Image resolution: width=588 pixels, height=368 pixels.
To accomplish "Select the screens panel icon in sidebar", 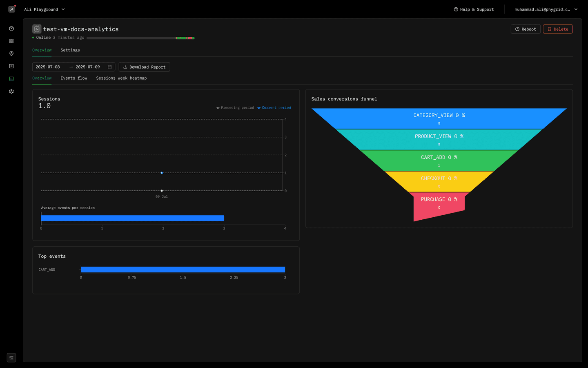I will click(x=11, y=66).
